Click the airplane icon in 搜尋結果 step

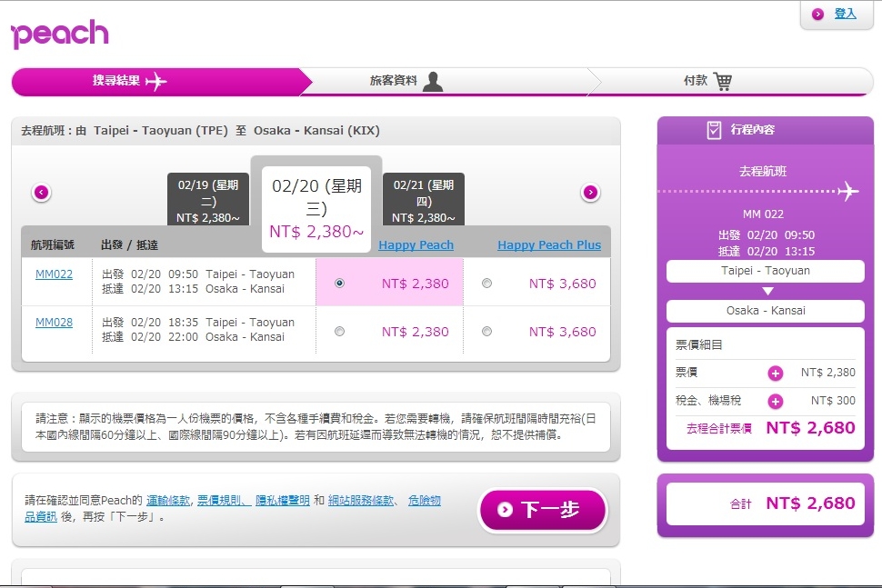click(x=155, y=82)
